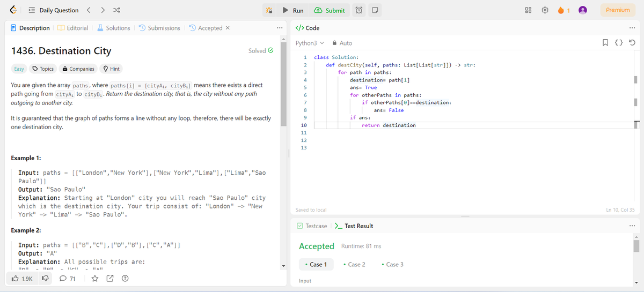Open the Daily Question problem list
The height and width of the screenshot is (292, 644).
[x=54, y=10]
